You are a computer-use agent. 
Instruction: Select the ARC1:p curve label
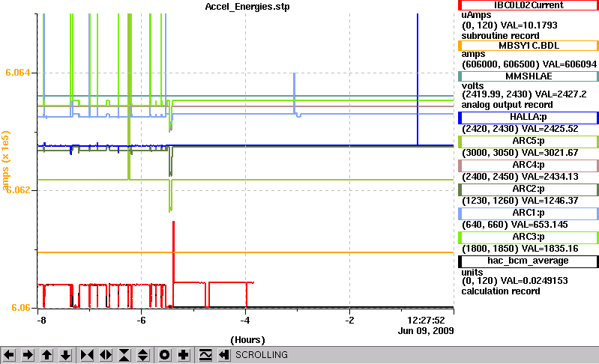coord(529,213)
